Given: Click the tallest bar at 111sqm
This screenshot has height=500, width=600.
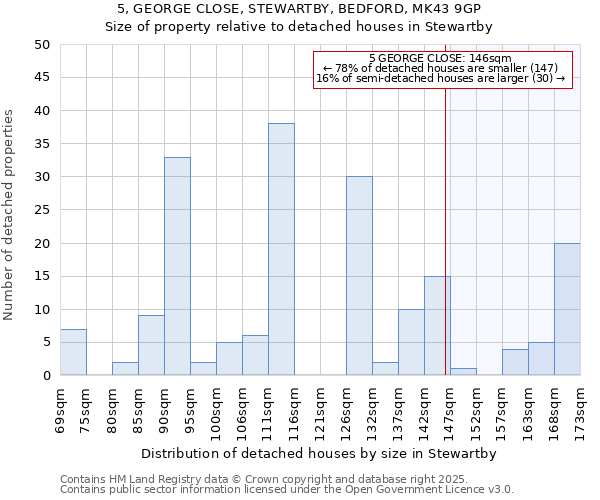Looking at the screenshot, I should 281,250.
